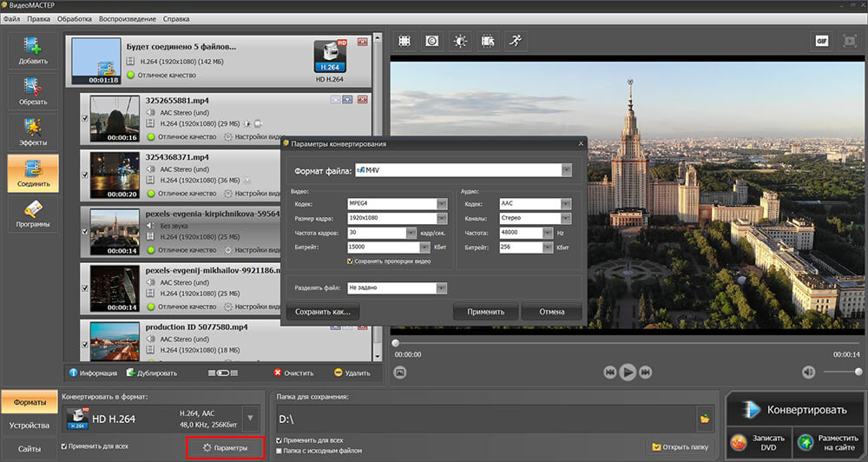Screen dimensions: 868x462
Task: Open the Разделять файл dropdown
Action: click(441, 288)
